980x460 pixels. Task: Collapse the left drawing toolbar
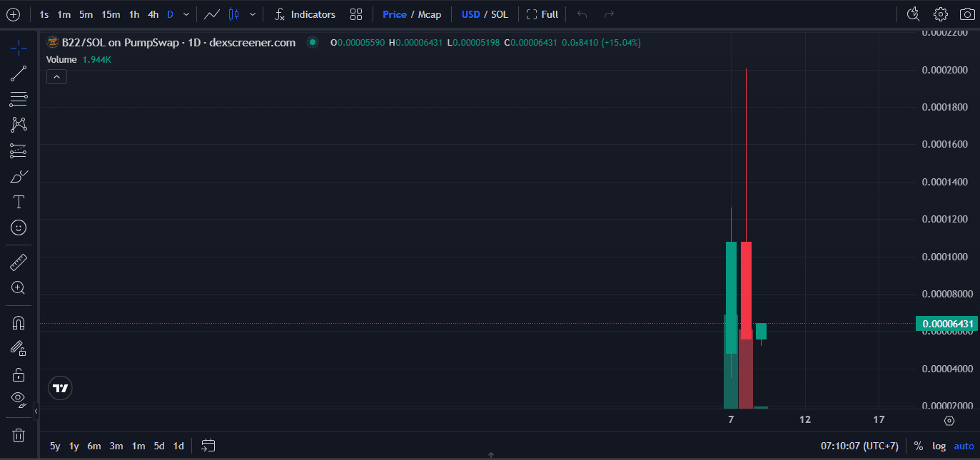(x=36, y=412)
